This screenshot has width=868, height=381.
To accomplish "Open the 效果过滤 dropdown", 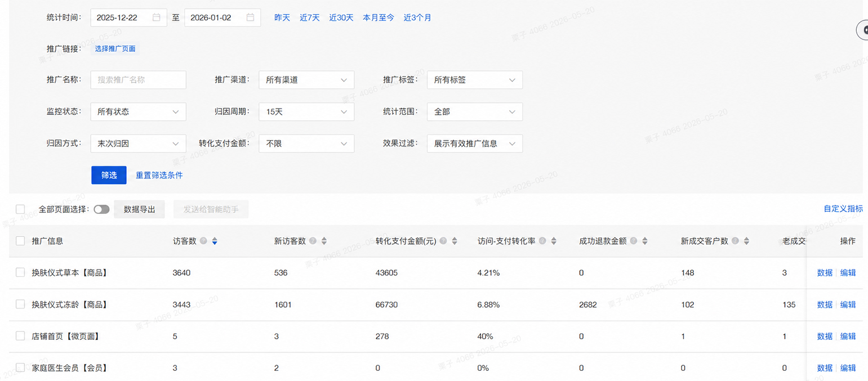I will coord(475,144).
